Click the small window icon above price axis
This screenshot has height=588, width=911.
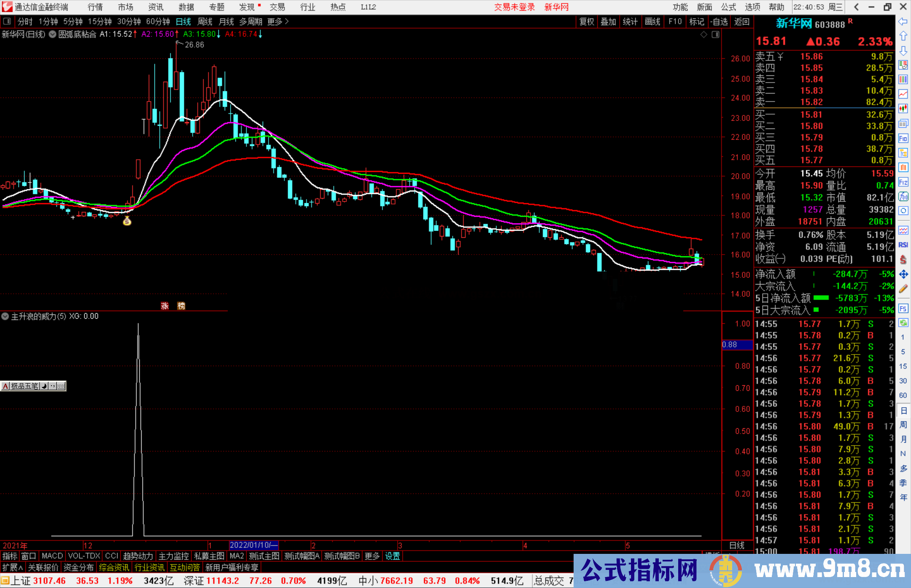click(715, 35)
